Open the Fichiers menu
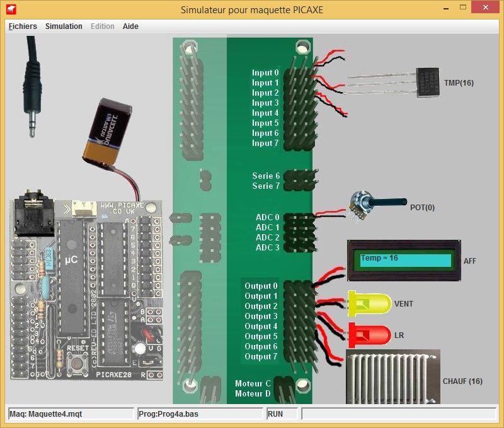The height and width of the screenshot is (428, 504). point(23,26)
